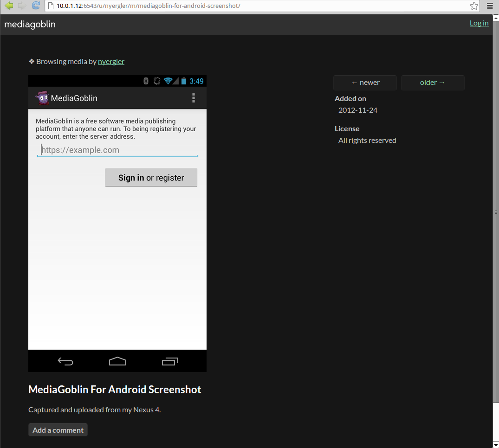Click the browser address bar URL

[149, 6]
